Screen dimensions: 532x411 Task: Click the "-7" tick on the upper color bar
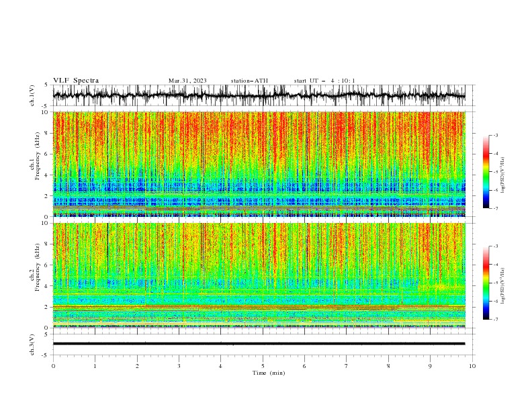click(496, 208)
